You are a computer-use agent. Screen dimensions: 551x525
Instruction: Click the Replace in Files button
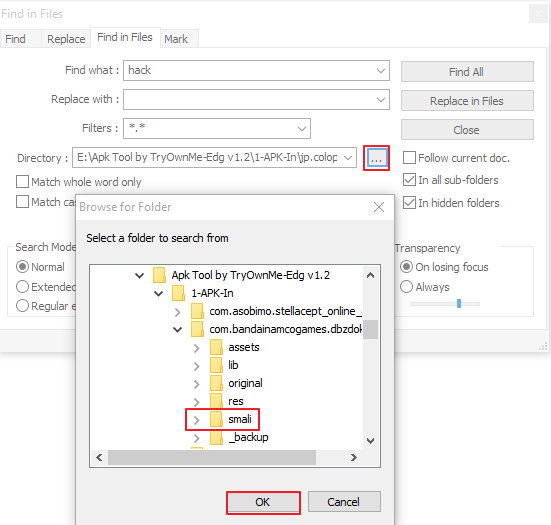(x=467, y=101)
